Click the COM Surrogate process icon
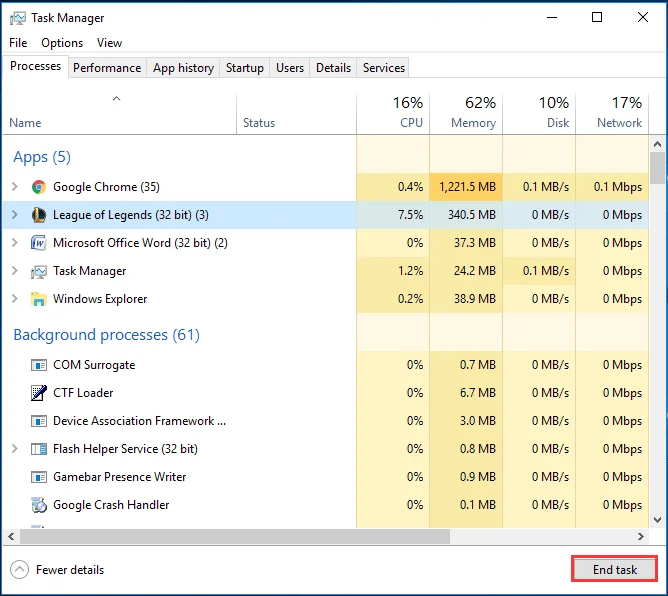The height and width of the screenshot is (596, 668). (x=39, y=365)
